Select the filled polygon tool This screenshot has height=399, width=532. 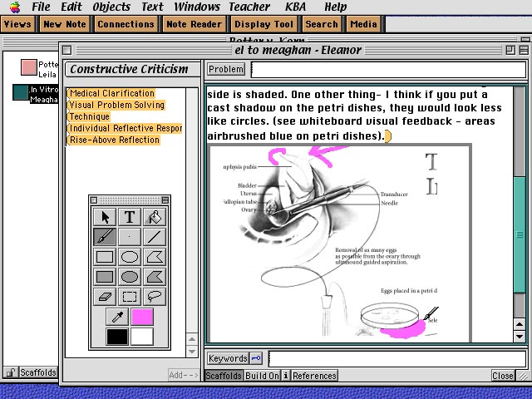coord(155,277)
